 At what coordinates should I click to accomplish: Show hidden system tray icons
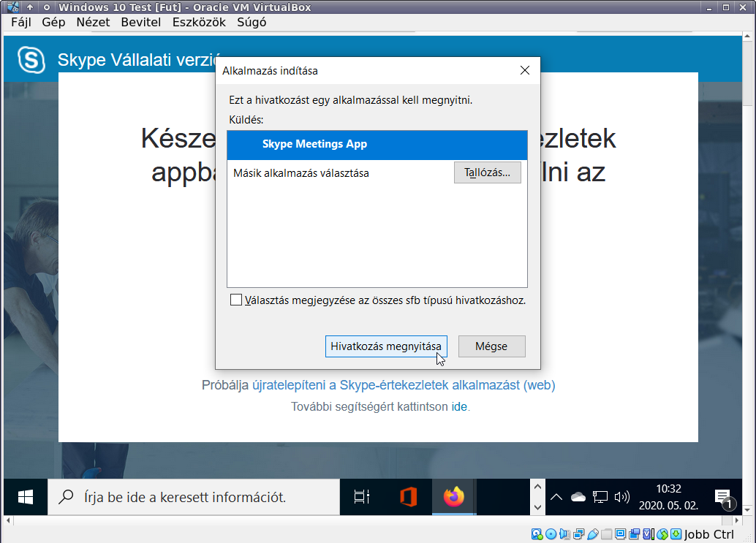556,497
